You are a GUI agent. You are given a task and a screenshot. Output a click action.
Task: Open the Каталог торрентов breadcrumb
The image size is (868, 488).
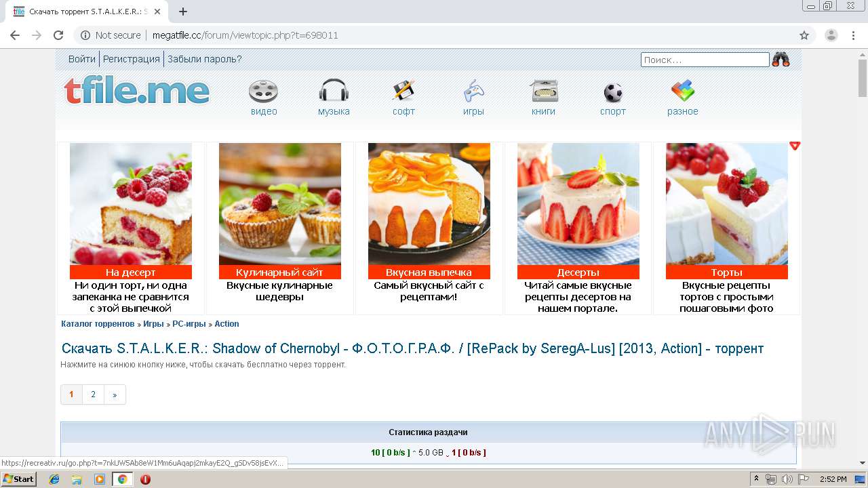click(x=98, y=324)
